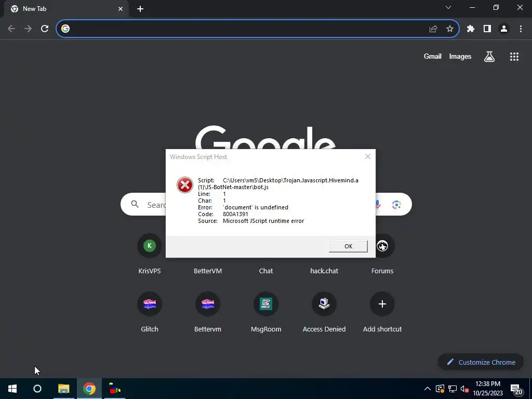Open the Windows Start menu
Image resolution: width=532 pixels, height=399 pixels.
[x=12, y=389]
